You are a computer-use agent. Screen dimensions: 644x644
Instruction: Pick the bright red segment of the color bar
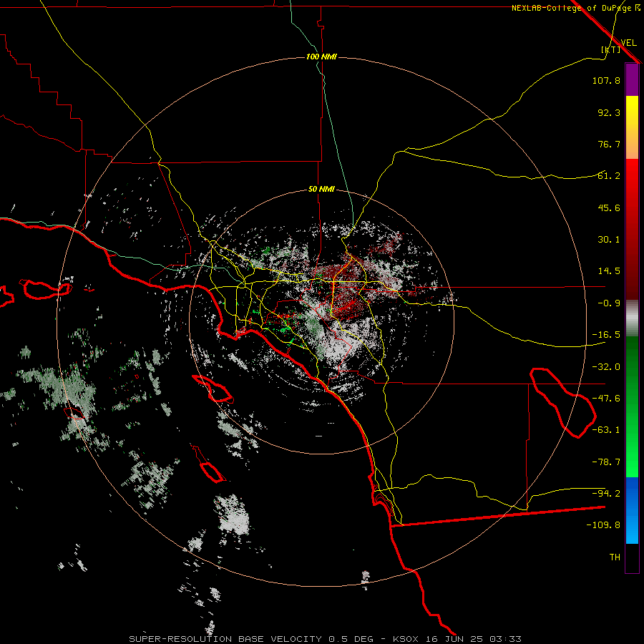tap(632, 181)
